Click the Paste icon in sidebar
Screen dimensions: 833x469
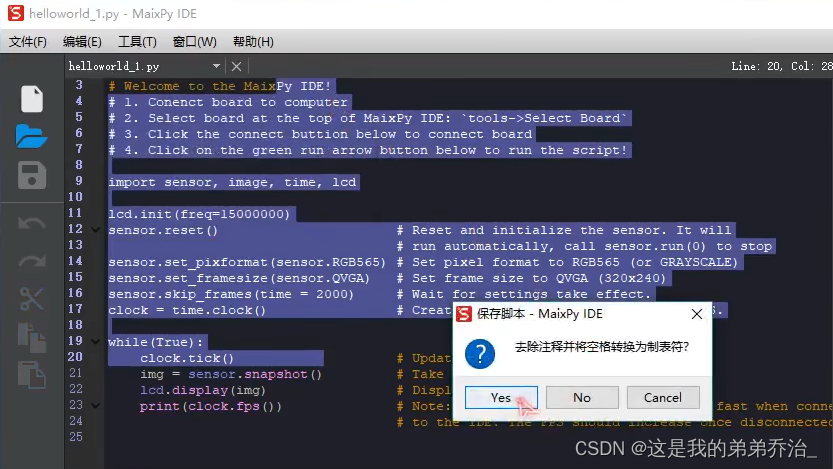click(32, 375)
